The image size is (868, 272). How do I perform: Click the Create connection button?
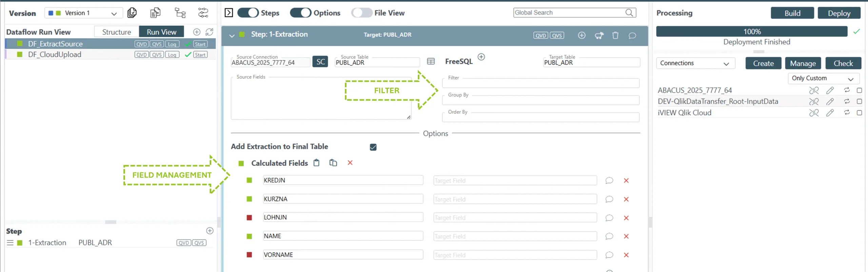tap(763, 63)
